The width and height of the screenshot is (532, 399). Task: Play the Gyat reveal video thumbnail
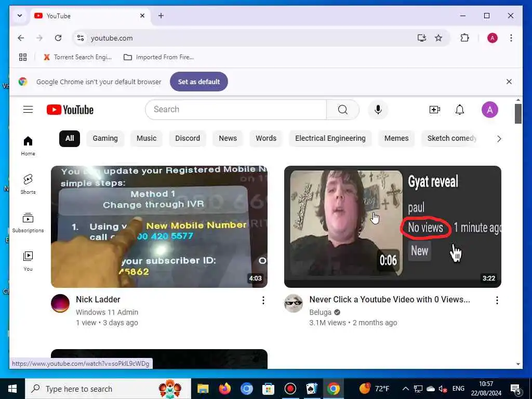(393, 227)
